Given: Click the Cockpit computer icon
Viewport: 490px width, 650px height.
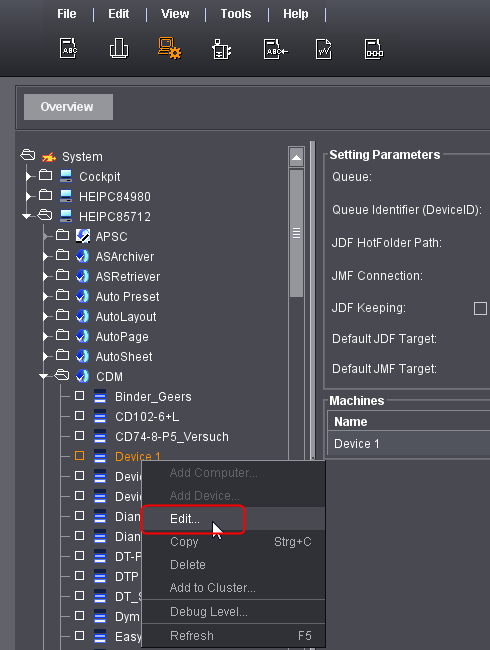Looking at the screenshot, I should 66,176.
